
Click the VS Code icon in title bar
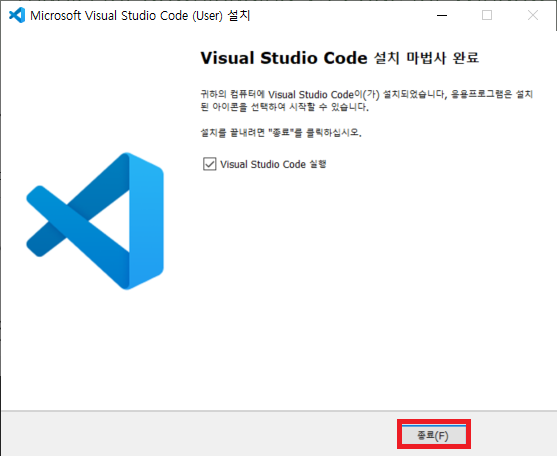(x=17, y=15)
